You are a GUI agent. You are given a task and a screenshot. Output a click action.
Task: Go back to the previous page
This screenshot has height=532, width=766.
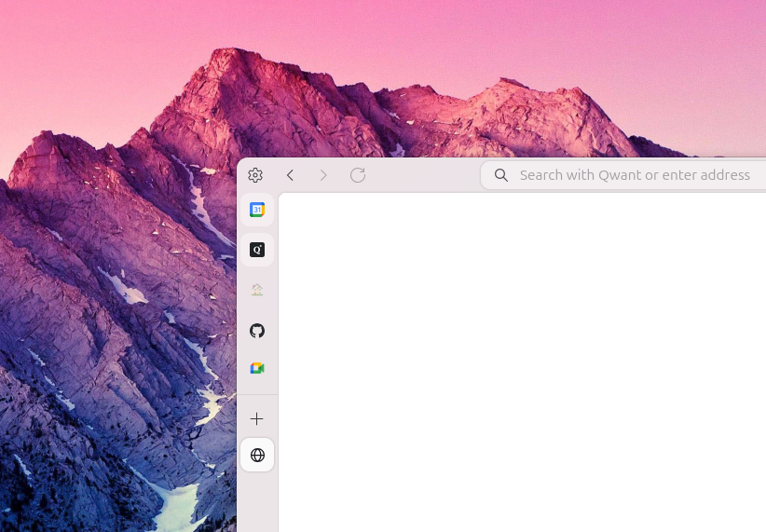(290, 175)
